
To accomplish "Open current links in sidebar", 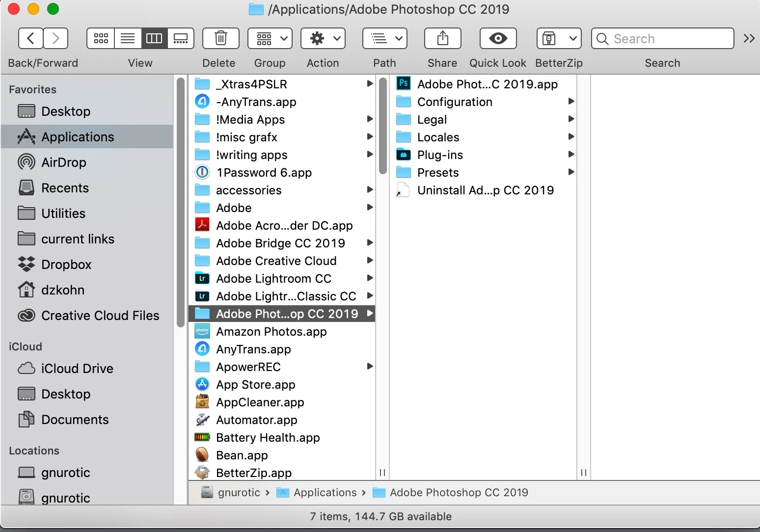I will (x=87, y=239).
